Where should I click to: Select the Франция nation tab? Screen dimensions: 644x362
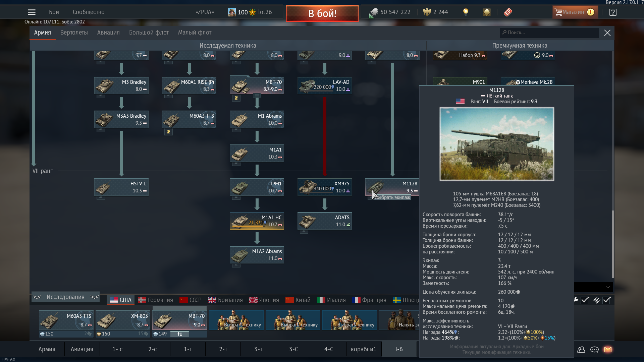click(x=369, y=300)
